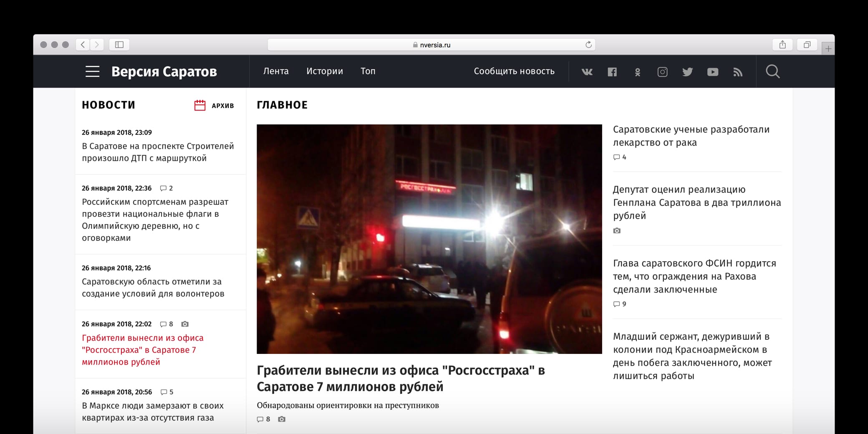Switch to the Лента tab

click(x=276, y=71)
